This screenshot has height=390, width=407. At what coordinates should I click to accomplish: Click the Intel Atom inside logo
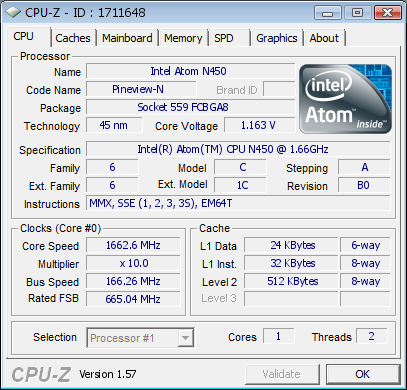[345, 99]
